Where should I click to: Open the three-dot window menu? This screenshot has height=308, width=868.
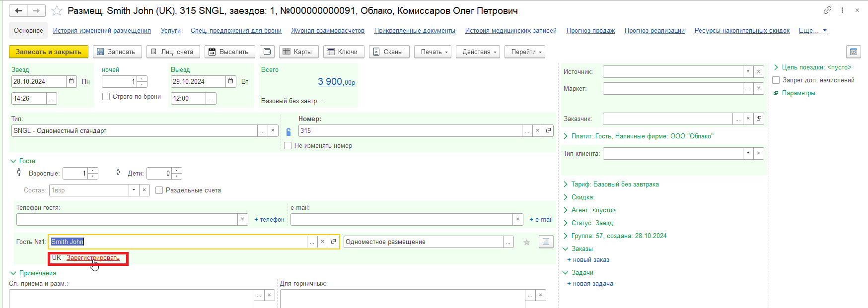pyautogui.click(x=842, y=10)
